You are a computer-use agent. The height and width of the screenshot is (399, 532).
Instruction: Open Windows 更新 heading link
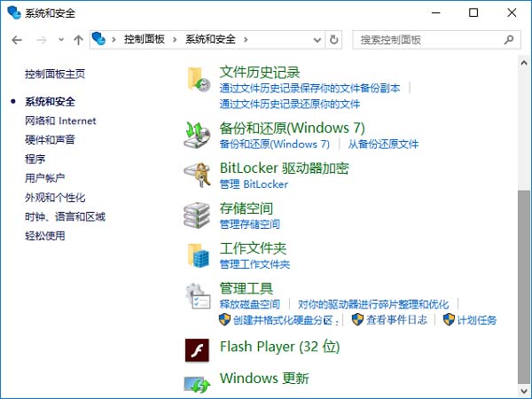264,379
